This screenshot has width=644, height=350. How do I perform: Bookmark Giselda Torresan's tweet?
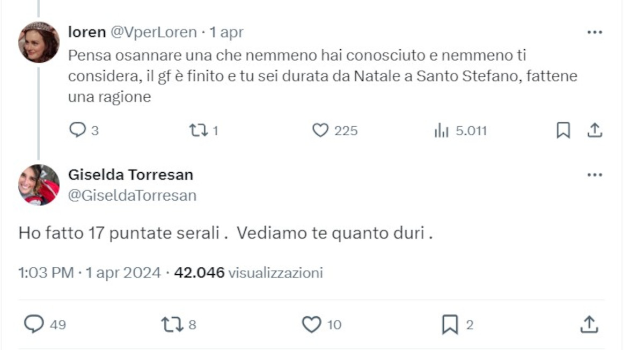pyautogui.click(x=449, y=324)
